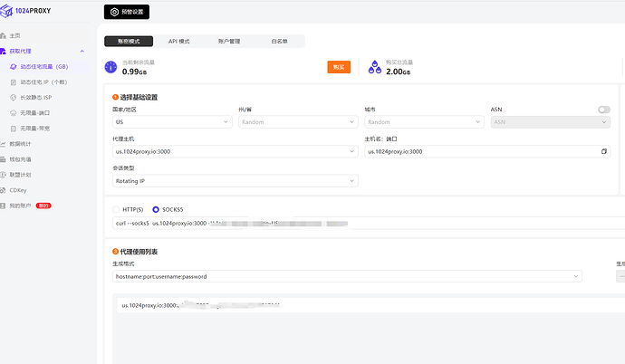Click the curl --socks5 command field
Viewport: 625px width, 364px height.
[x=369, y=223]
